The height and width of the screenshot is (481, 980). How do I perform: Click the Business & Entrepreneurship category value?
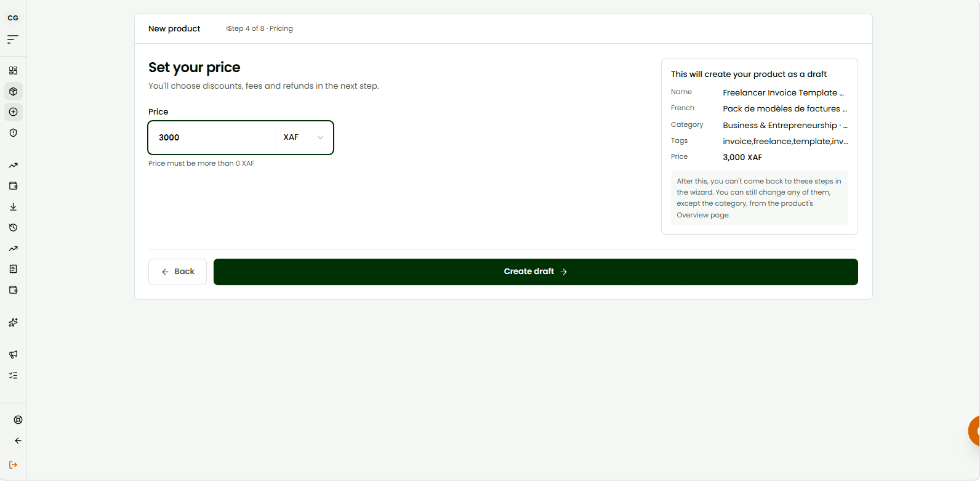[785, 125]
